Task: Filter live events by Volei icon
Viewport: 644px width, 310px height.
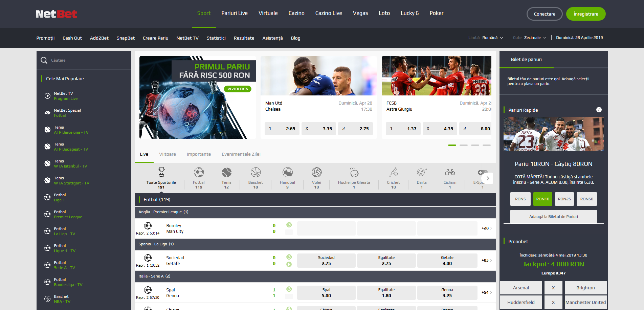Action: pyautogui.click(x=316, y=172)
